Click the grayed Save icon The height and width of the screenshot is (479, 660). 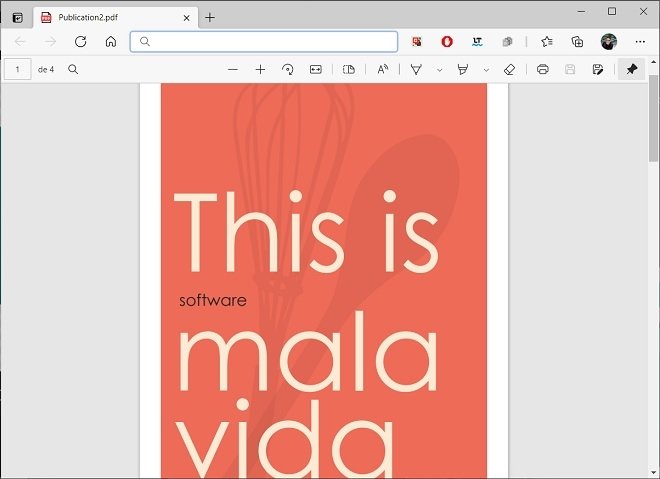(x=570, y=69)
